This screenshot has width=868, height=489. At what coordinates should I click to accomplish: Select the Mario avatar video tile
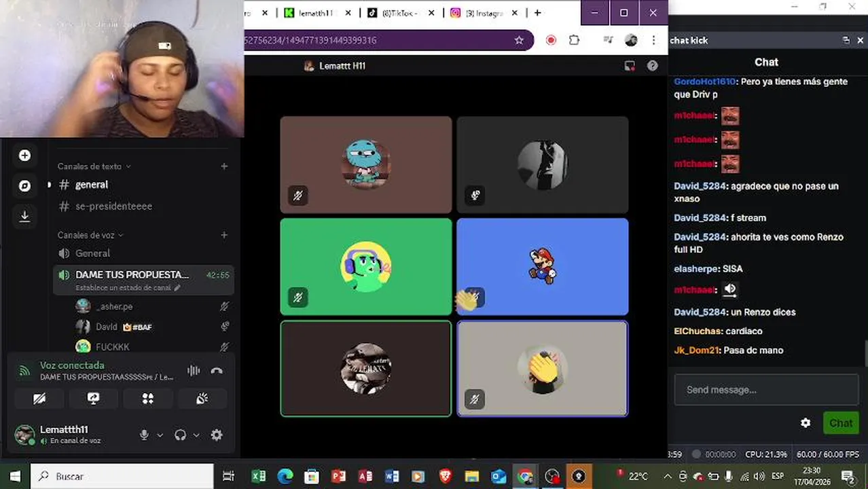[x=543, y=266]
